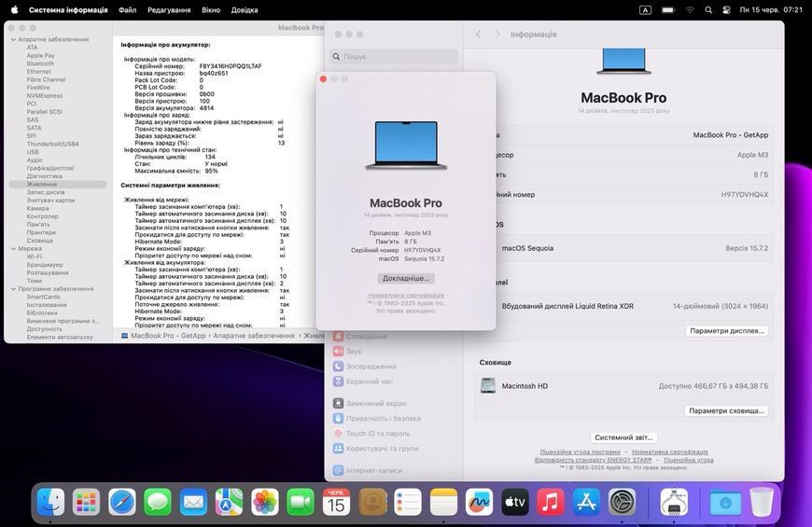Open the Довідка menu
Screen dimensions: 812x527
[245, 10]
